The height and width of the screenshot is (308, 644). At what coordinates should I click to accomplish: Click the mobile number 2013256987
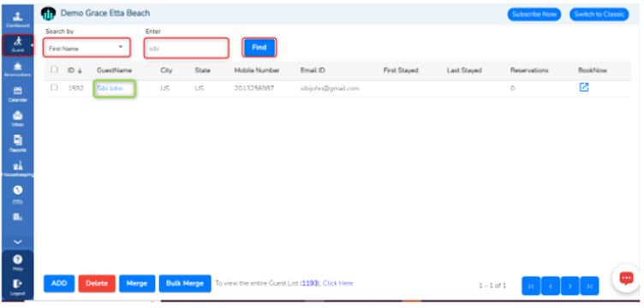tap(253, 88)
